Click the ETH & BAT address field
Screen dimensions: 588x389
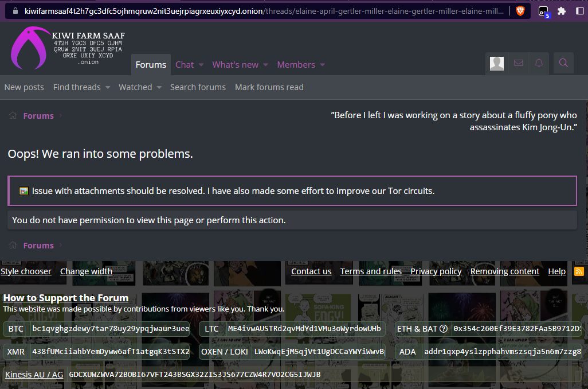pyautogui.click(x=517, y=329)
